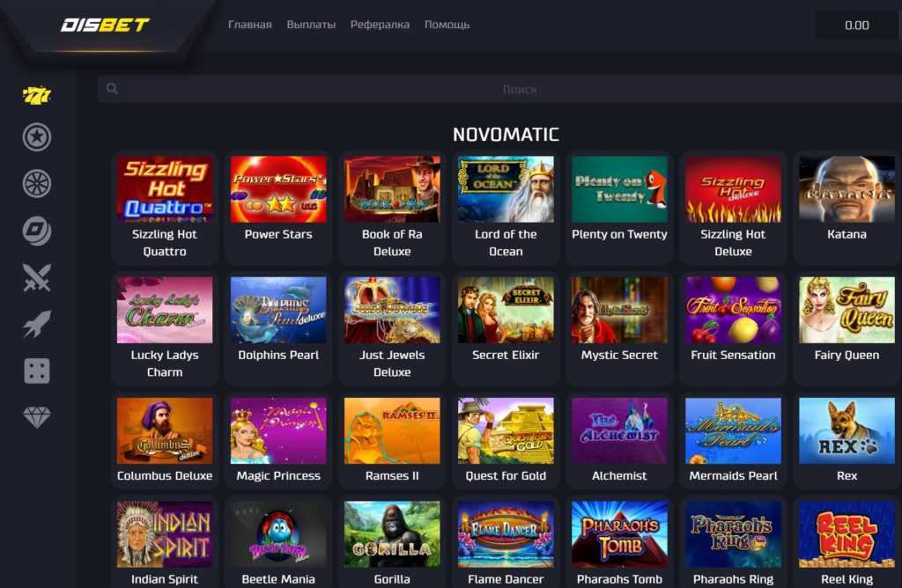
Task: Go to the Главная menu item
Action: point(249,25)
